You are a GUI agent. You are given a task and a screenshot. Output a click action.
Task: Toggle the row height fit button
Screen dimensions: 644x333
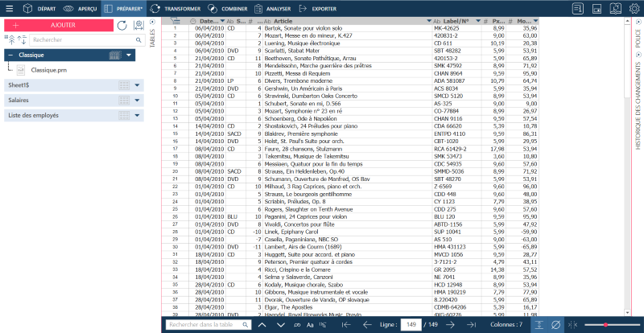point(539,324)
